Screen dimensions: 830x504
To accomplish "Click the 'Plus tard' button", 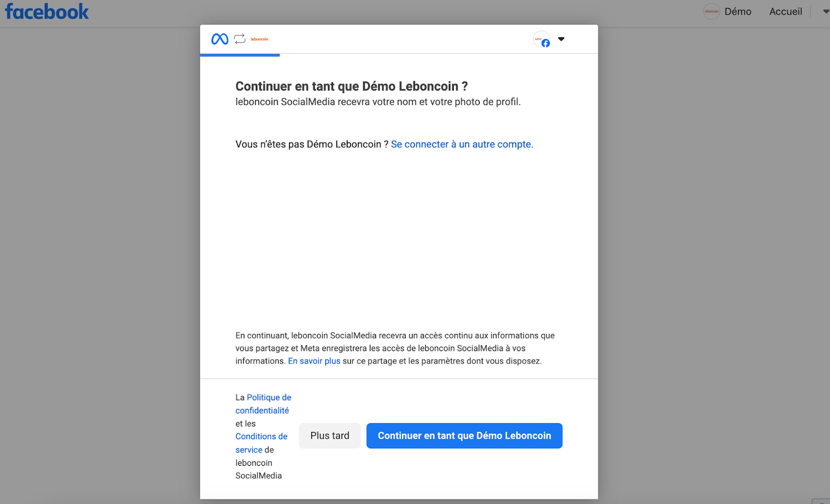I will [330, 436].
